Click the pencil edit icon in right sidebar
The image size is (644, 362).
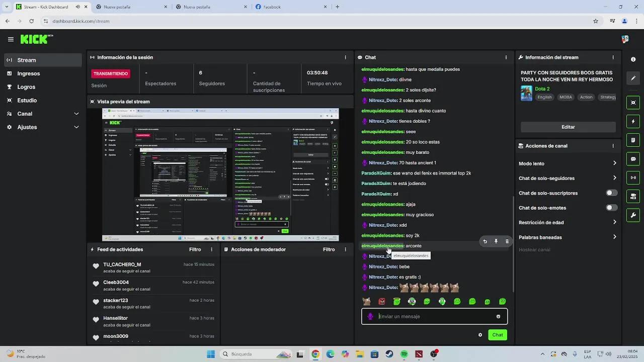pos(633,78)
